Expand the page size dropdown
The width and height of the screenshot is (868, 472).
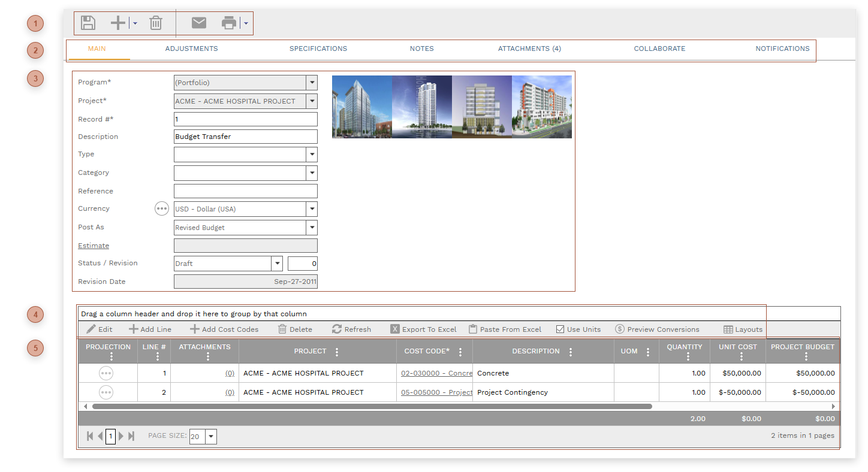(x=210, y=437)
